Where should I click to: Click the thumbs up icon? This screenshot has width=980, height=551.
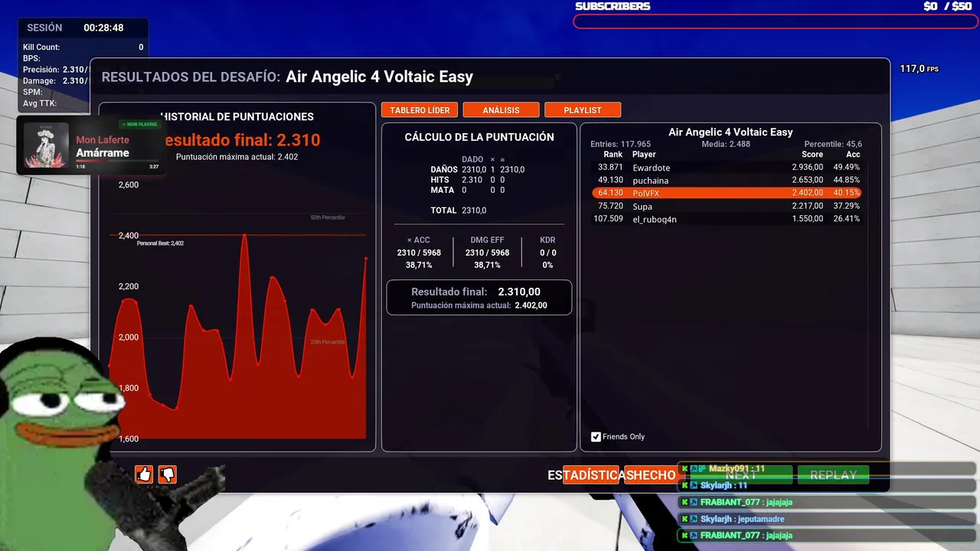click(x=144, y=474)
